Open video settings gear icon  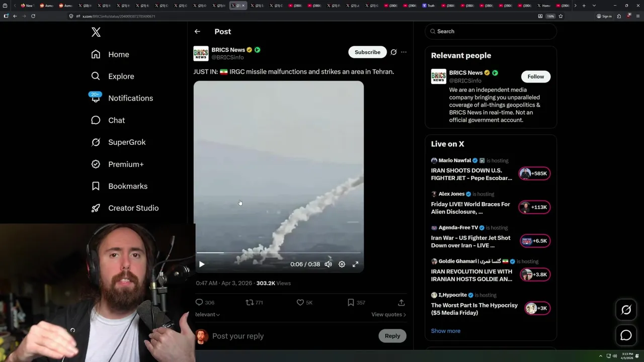click(x=342, y=264)
